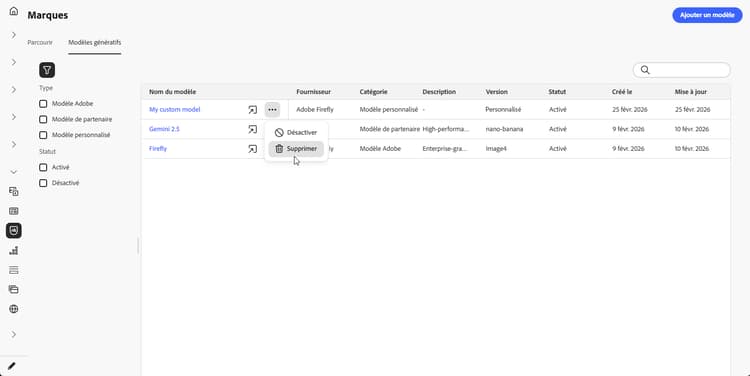Expand the bottom sidebar chevron above pencil
The height and width of the screenshot is (376, 750).
pyautogui.click(x=13, y=334)
